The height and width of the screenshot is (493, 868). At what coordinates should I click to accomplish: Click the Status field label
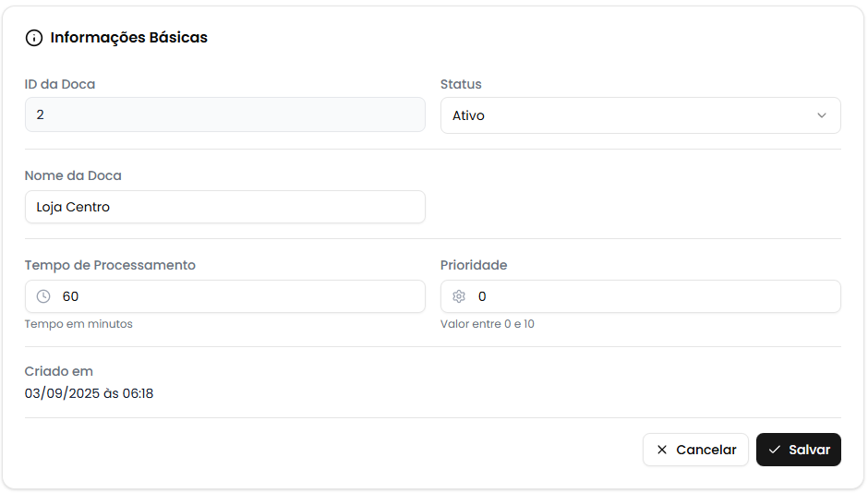tap(461, 84)
